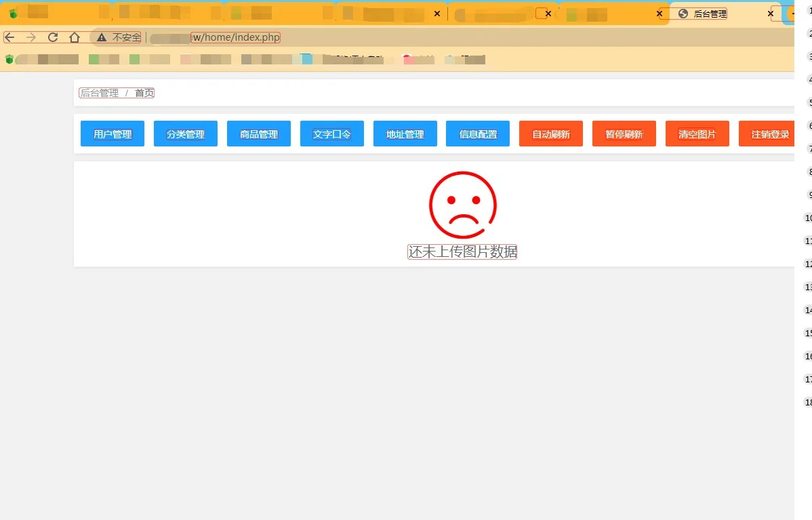Open 用户管理 user management
This screenshot has width=812, height=520.
tap(113, 134)
